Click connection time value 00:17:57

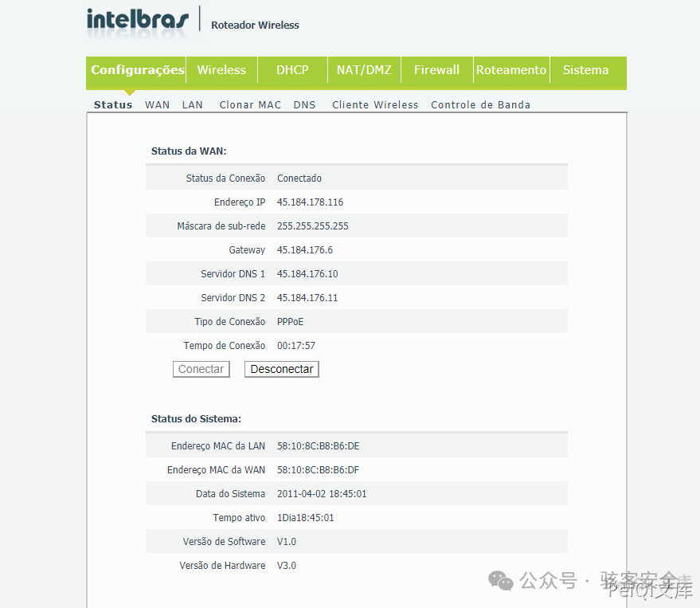pos(296,346)
